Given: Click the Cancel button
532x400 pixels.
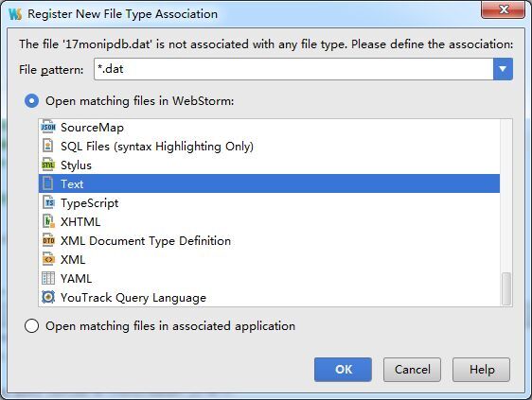Looking at the screenshot, I should [x=412, y=370].
